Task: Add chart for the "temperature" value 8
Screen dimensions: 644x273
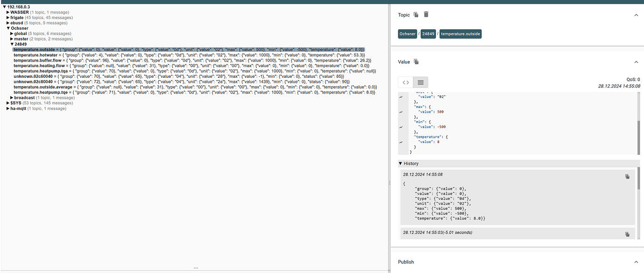Action: coord(401,142)
